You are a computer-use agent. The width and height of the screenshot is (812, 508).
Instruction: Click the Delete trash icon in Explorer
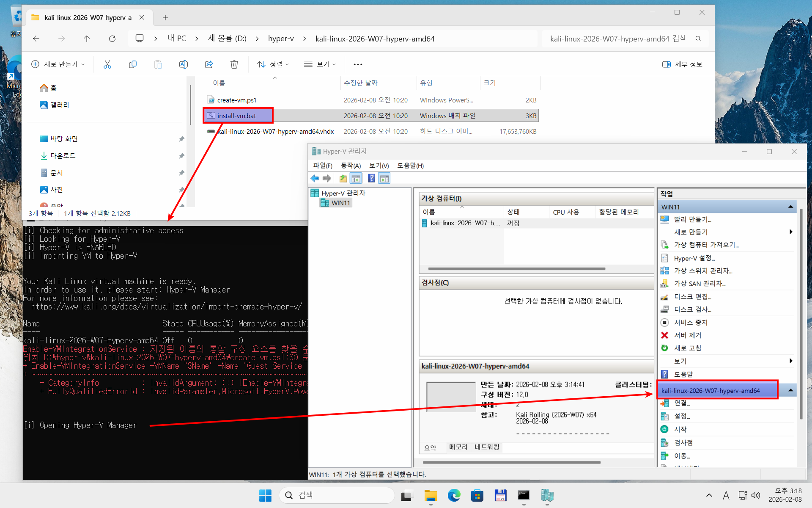pyautogui.click(x=234, y=64)
